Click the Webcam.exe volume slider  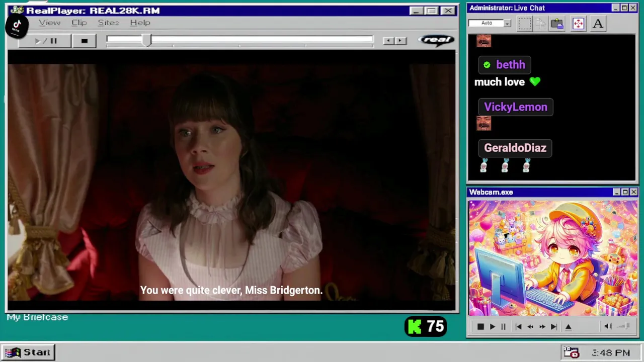pyautogui.click(x=624, y=326)
